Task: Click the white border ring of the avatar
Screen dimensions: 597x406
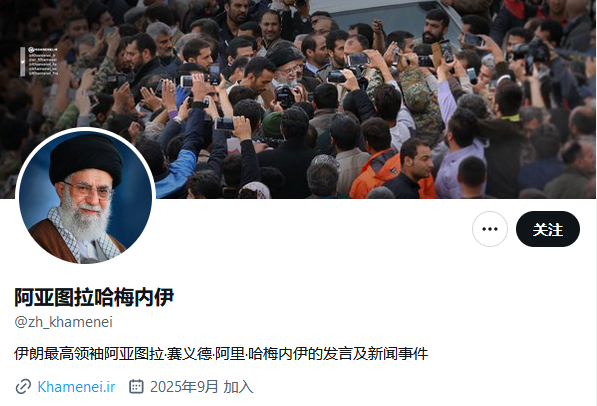Action: (85, 128)
